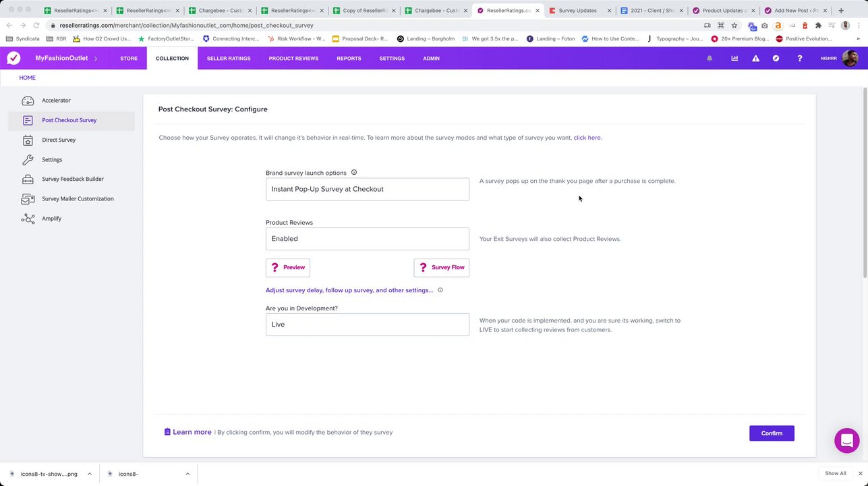Click the Amplify network icon in sidebar
The height and width of the screenshot is (486, 868).
(x=28, y=219)
